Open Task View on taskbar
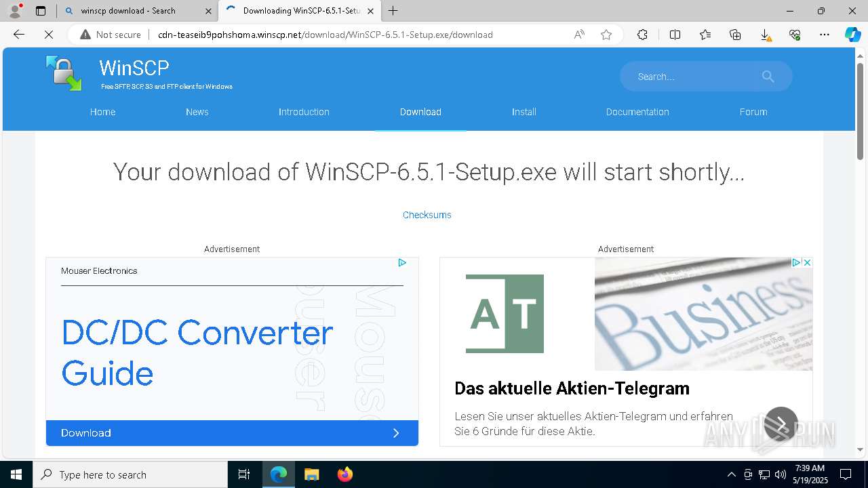This screenshot has width=868, height=488. coord(244,474)
